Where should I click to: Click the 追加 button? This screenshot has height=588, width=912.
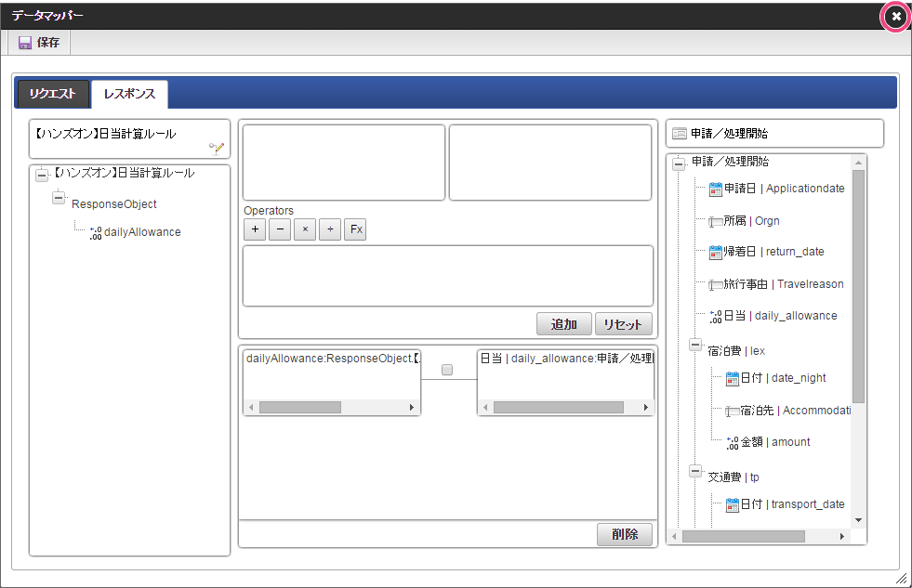[x=564, y=324]
